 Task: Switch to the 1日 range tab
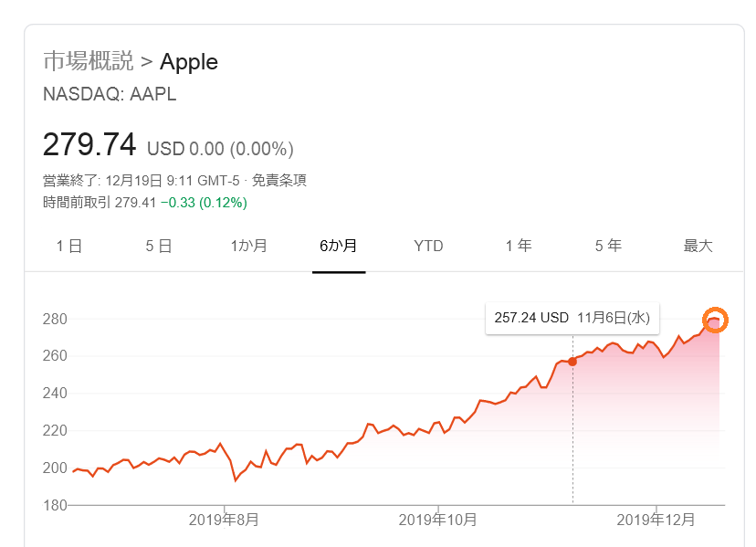coord(68,246)
